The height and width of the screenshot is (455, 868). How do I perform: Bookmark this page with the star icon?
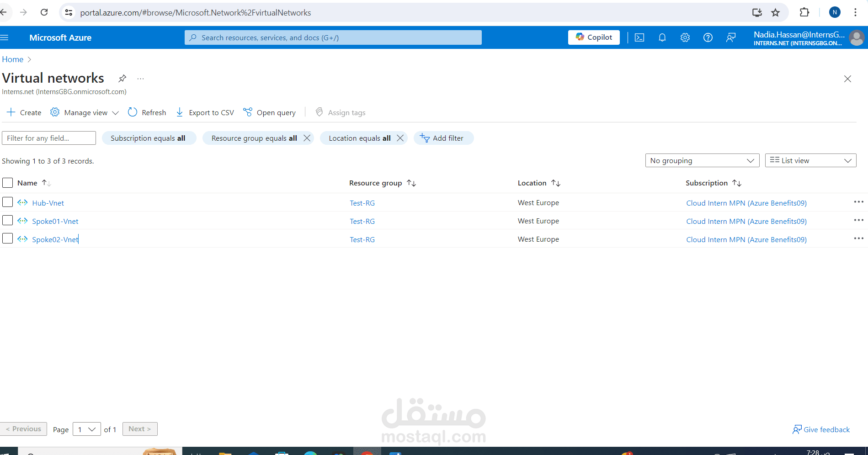point(775,12)
